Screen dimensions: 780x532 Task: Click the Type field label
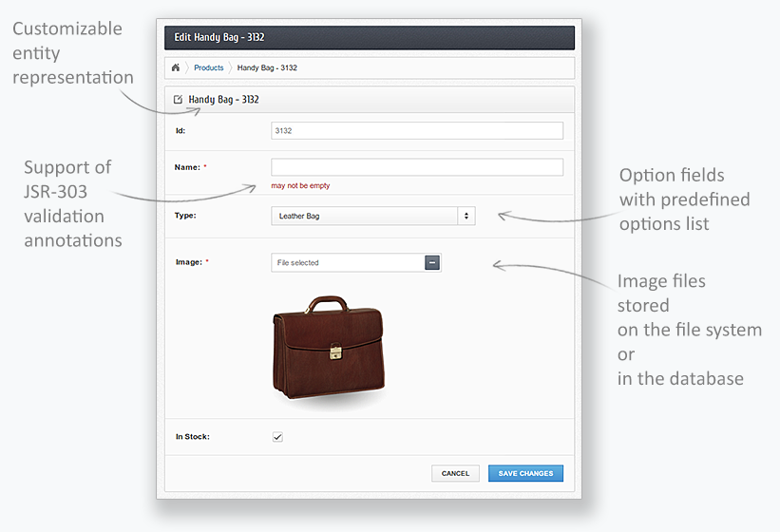tap(185, 216)
